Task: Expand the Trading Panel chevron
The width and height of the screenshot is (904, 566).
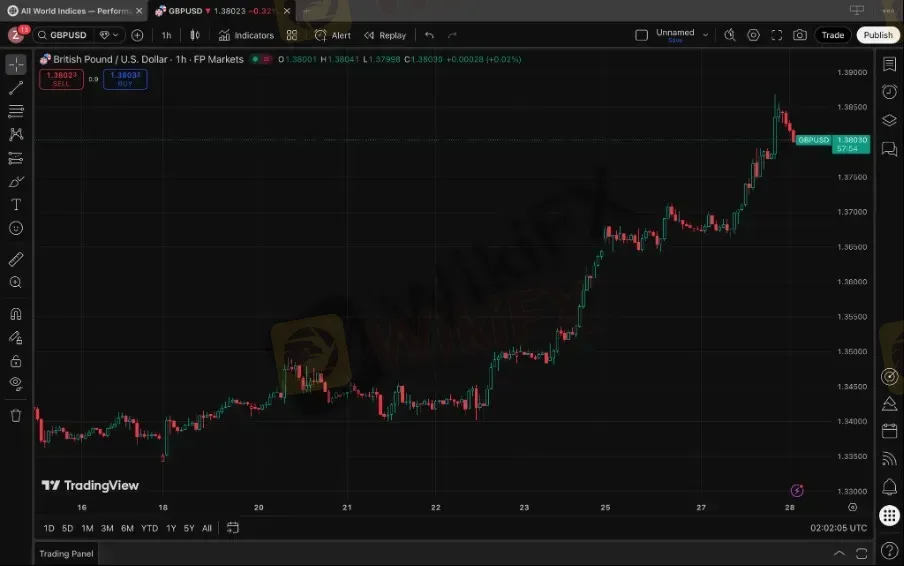Action: [839, 553]
